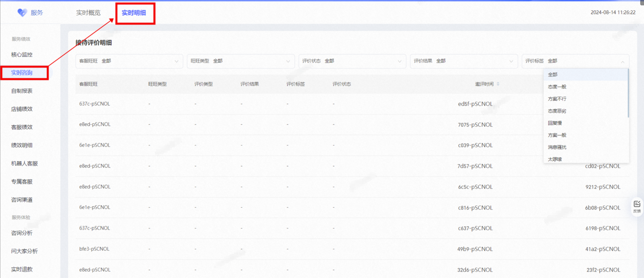The height and width of the screenshot is (278, 644).
Task: Go to 咨询分析 page
Action: coord(22,233)
